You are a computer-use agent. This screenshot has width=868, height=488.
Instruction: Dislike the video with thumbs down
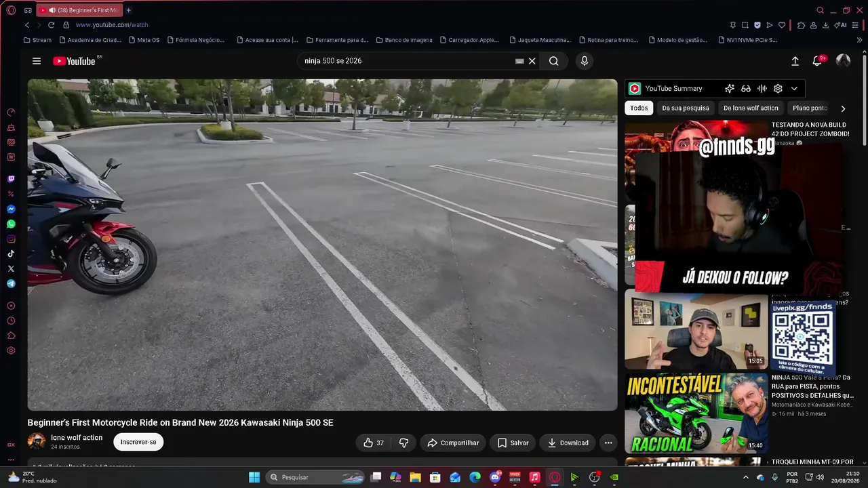403,443
